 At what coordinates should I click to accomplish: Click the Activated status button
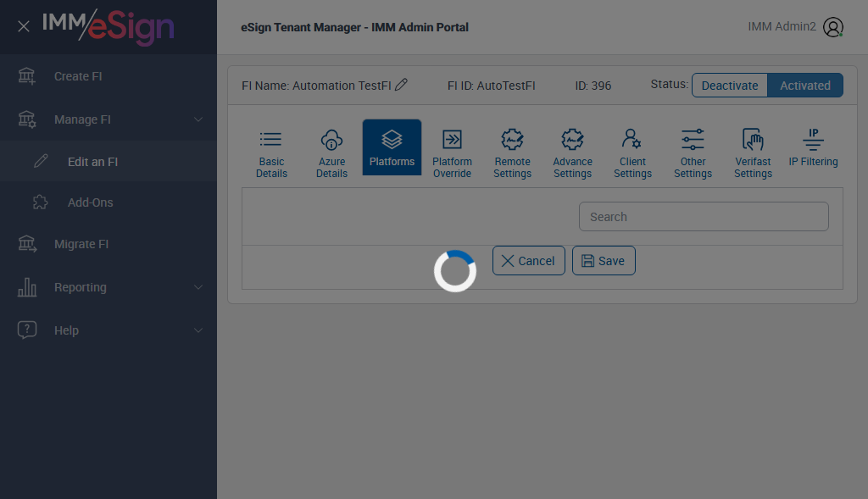(x=805, y=86)
